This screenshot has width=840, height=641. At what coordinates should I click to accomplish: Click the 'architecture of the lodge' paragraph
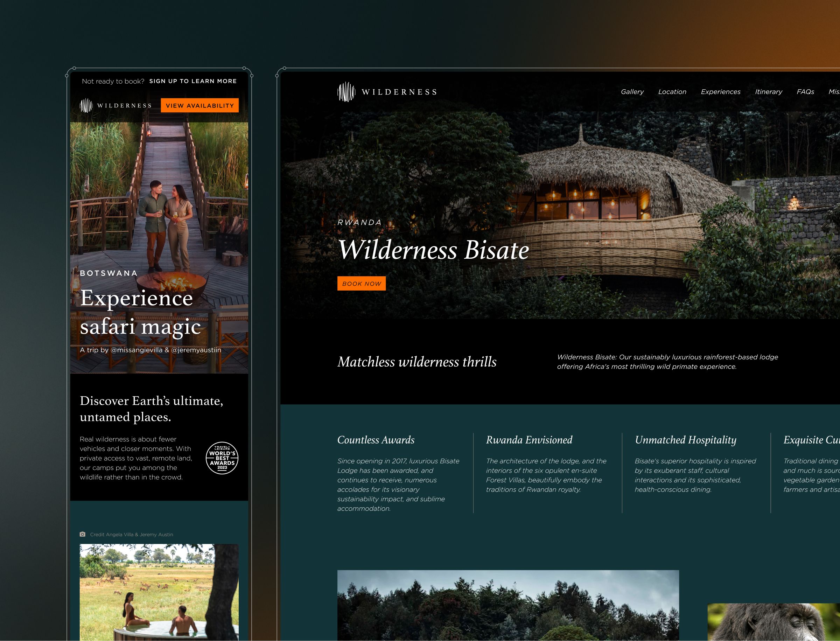point(546,475)
